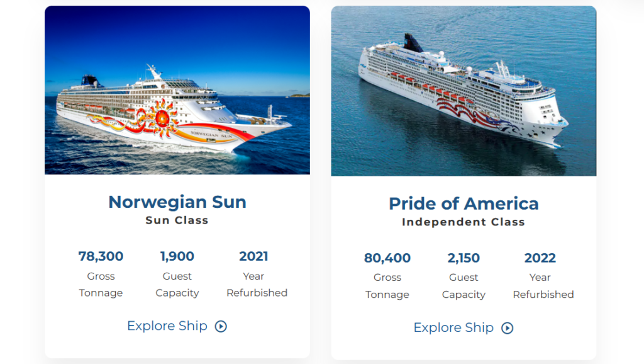644x364 pixels.
Task: Click the Sun Class subtitle
Action: coord(177,220)
